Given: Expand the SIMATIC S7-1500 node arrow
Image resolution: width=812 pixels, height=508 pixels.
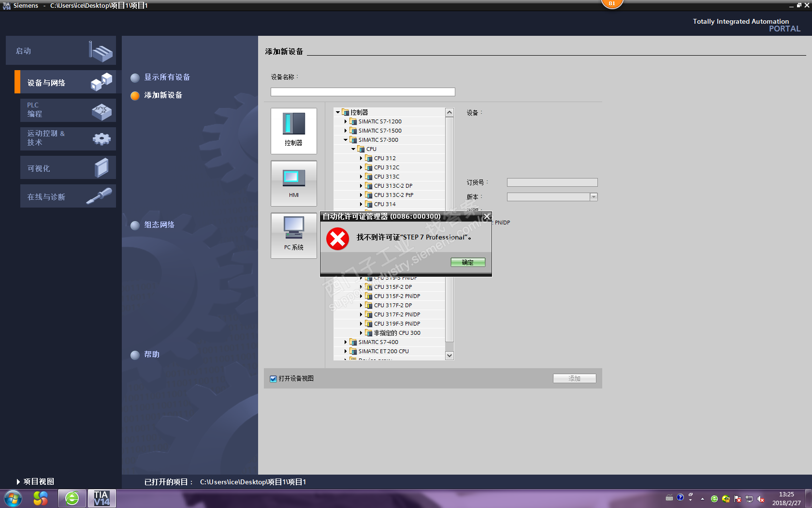Looking at the screenshot, I should (346, 131).
